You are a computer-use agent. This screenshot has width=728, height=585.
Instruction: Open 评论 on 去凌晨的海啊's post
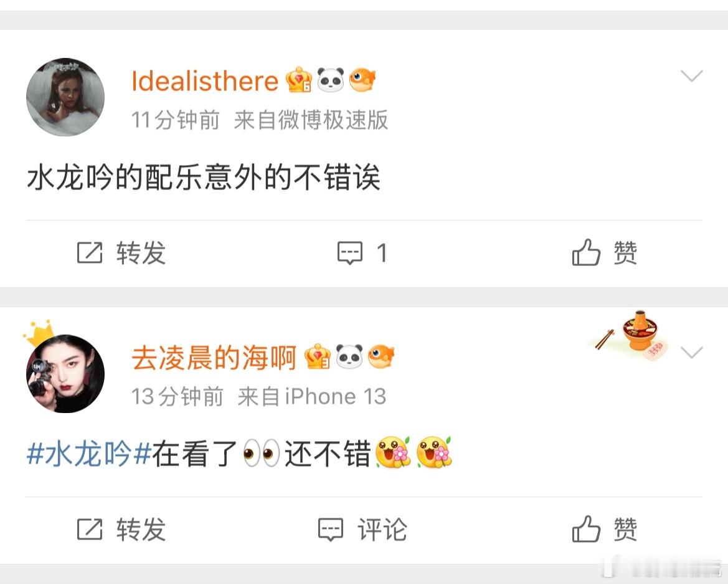pos(362,530)
